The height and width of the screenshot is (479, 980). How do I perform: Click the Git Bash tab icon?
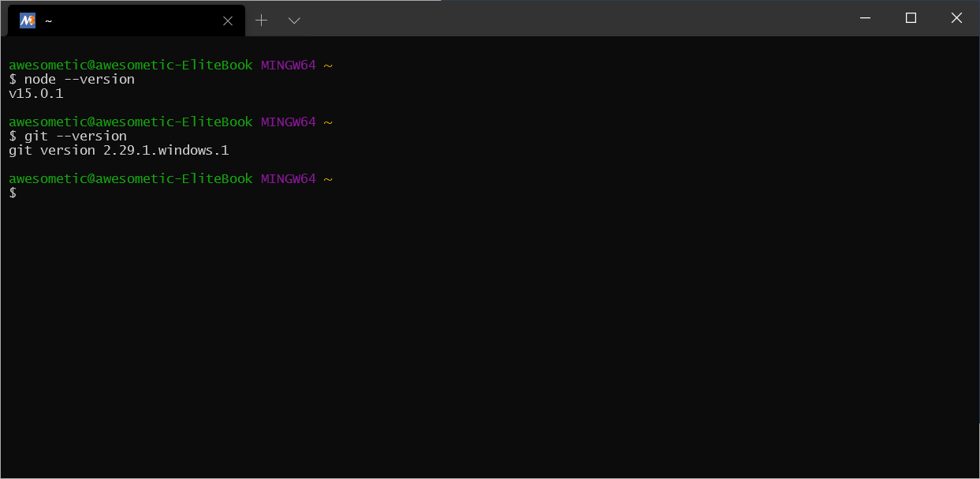pos(28,21)
